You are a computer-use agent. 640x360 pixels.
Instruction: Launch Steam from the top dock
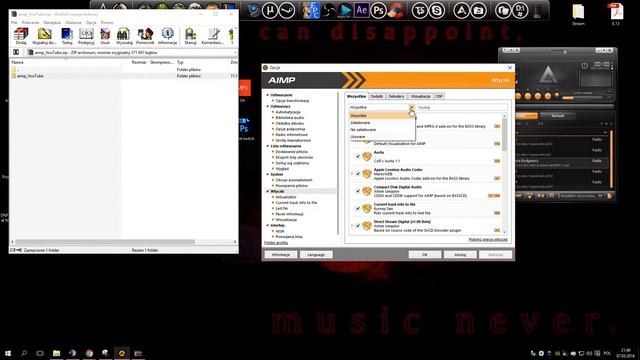(x=287, y=10)
